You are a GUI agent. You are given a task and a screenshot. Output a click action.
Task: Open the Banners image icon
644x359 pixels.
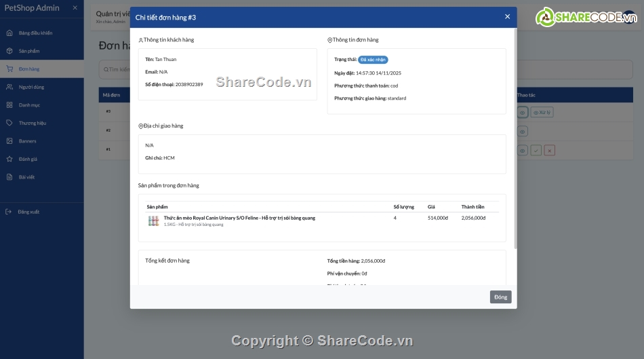[x=9, y=141]
